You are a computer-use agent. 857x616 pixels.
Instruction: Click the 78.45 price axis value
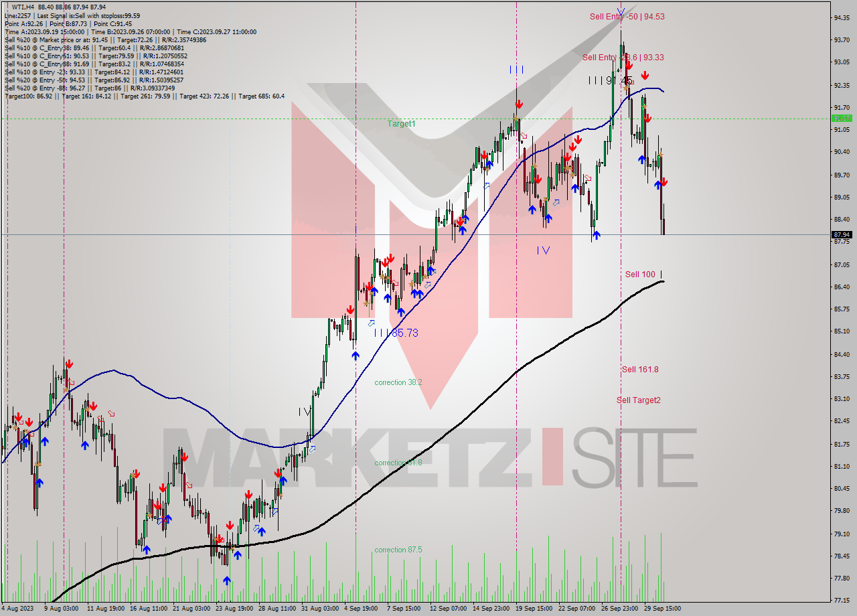[842, 556]
